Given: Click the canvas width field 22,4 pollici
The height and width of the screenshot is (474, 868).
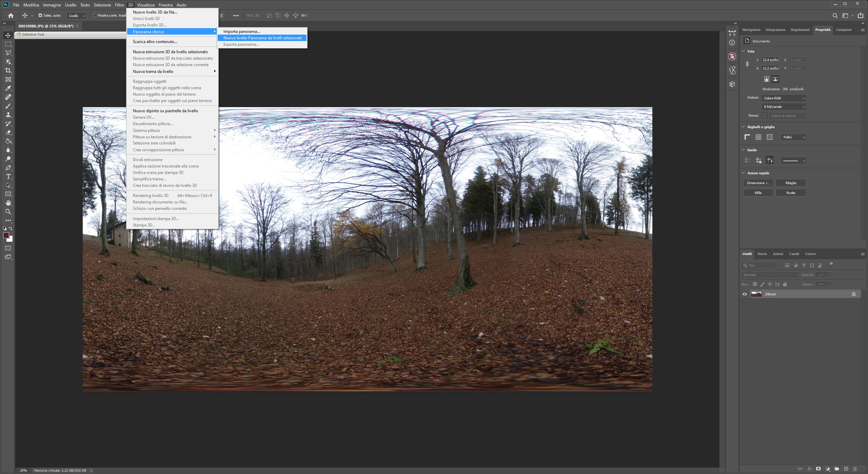Looking at the screenshot, I should 770,60.
